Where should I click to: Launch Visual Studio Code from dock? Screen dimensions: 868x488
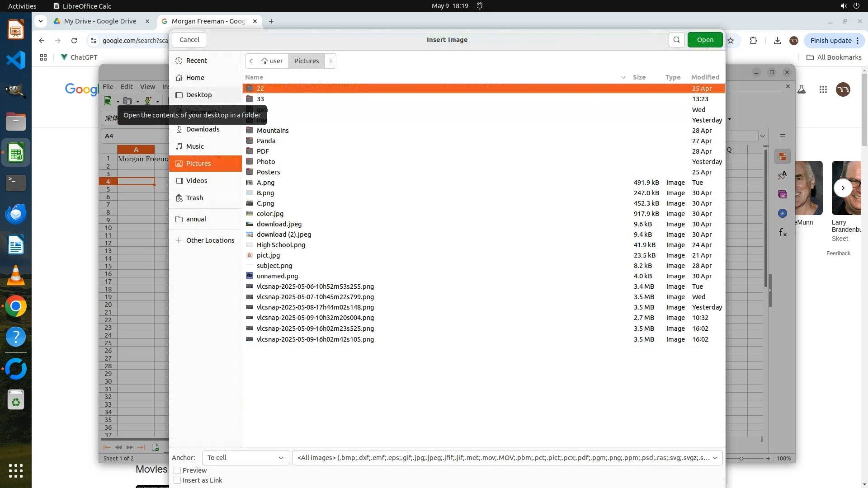click(x=16, y=60)
